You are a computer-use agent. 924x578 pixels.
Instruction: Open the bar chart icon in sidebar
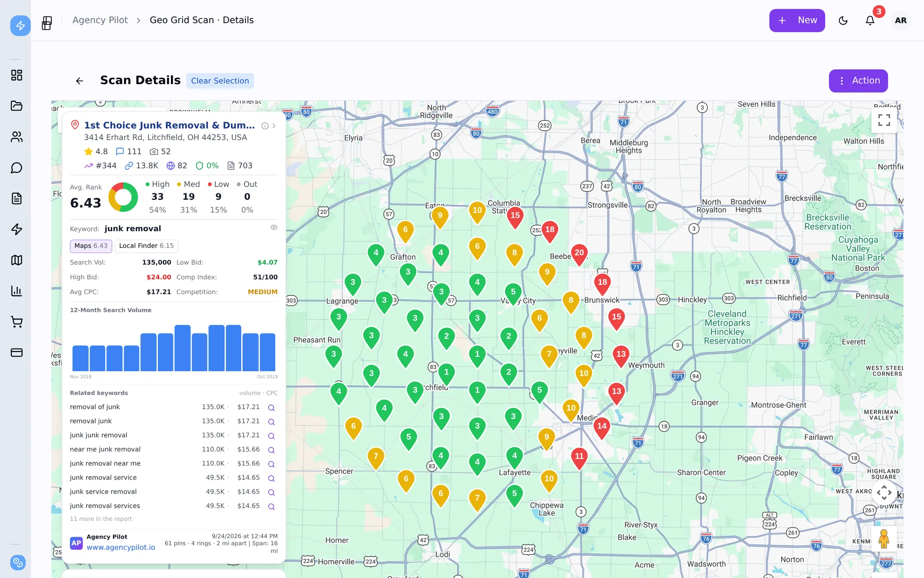17,291
